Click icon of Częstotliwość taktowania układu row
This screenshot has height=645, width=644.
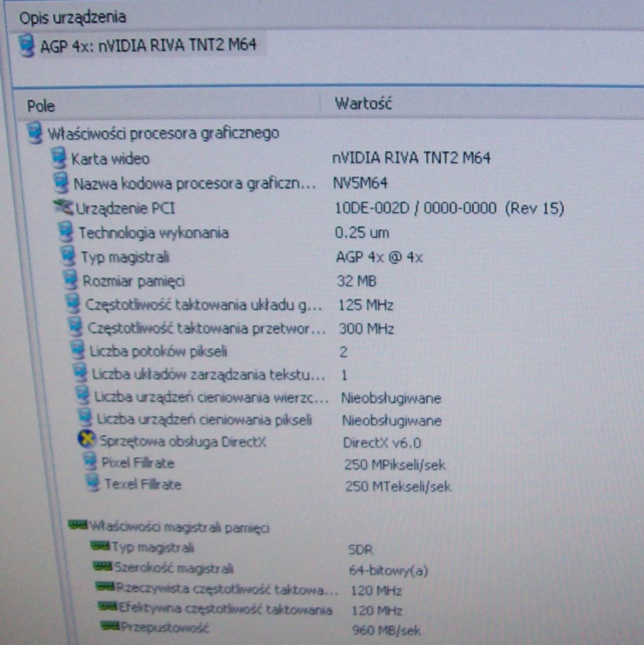pos(73,304)
